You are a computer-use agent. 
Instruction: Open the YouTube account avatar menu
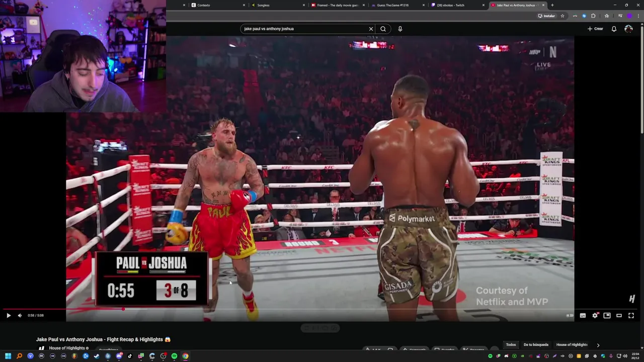click(628, 29)
